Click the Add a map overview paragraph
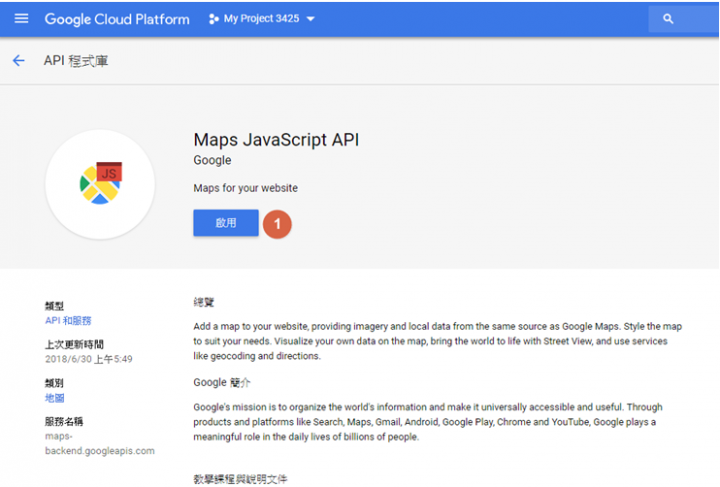Image resolution: width=720 pixels, height=487 pixels. click(x=438, y=341)
